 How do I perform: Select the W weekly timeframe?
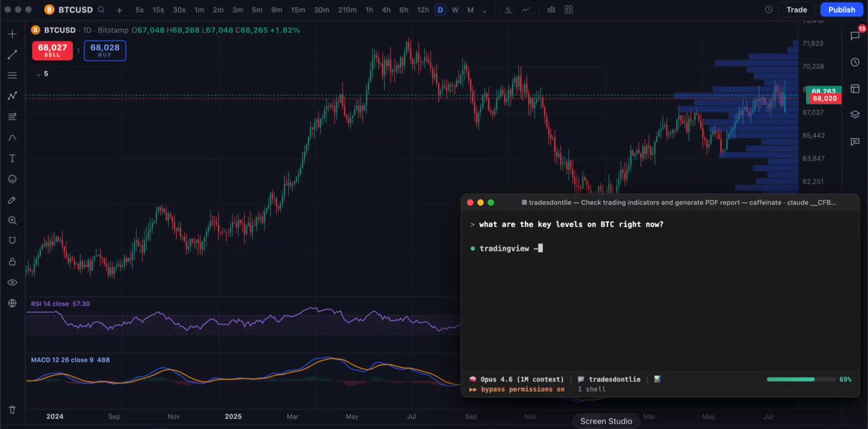tap(455, 10)
